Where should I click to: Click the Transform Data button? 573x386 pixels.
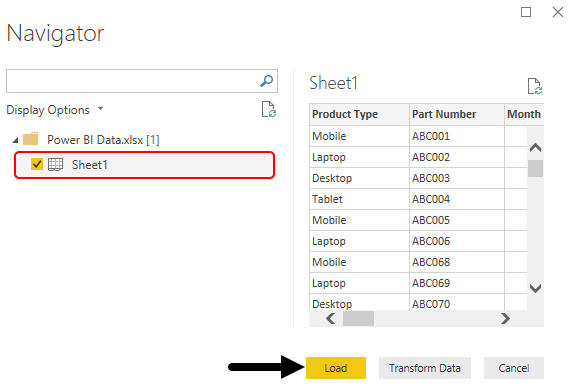pyautogui.click(x=425, y=368)
